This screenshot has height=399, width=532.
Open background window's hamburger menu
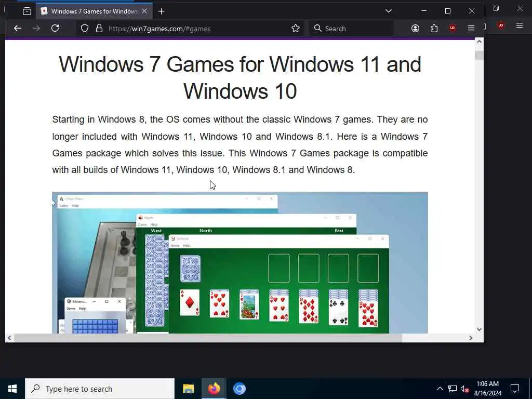tap(520, 25)
